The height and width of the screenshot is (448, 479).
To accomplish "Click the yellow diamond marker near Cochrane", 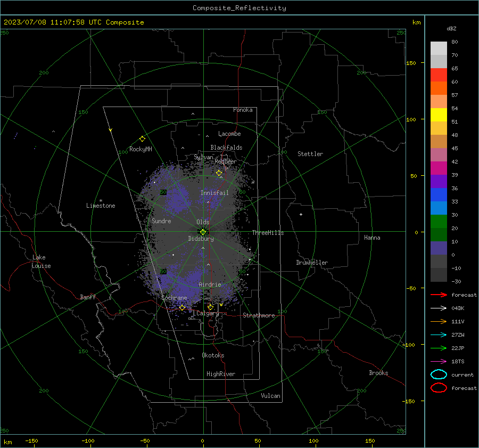I will tap(183, 307).
